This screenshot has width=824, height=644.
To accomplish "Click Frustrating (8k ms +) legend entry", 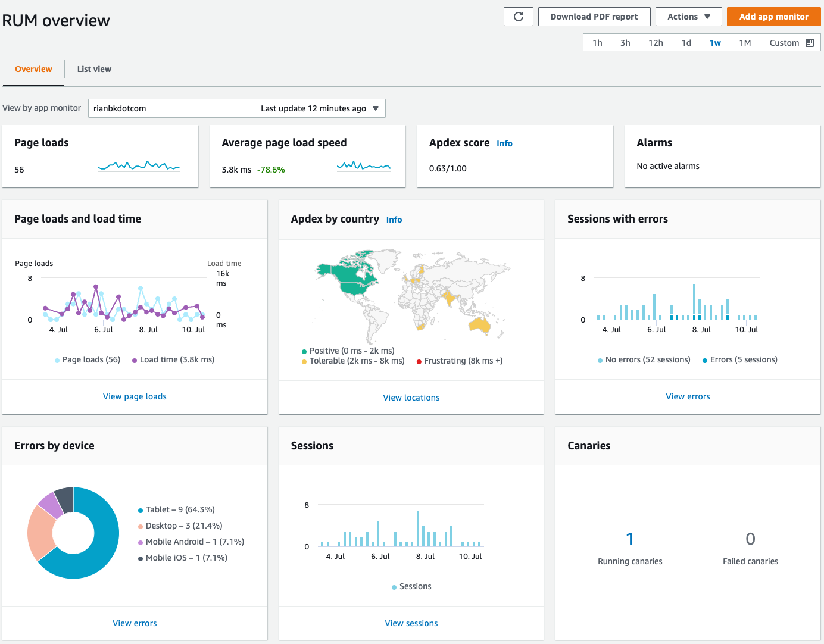I will tap(460, 361).
